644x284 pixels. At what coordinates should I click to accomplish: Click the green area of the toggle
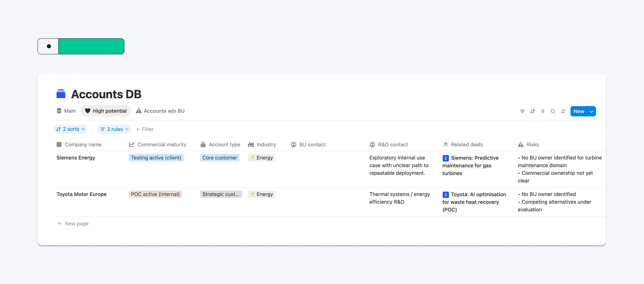(91, 46)
